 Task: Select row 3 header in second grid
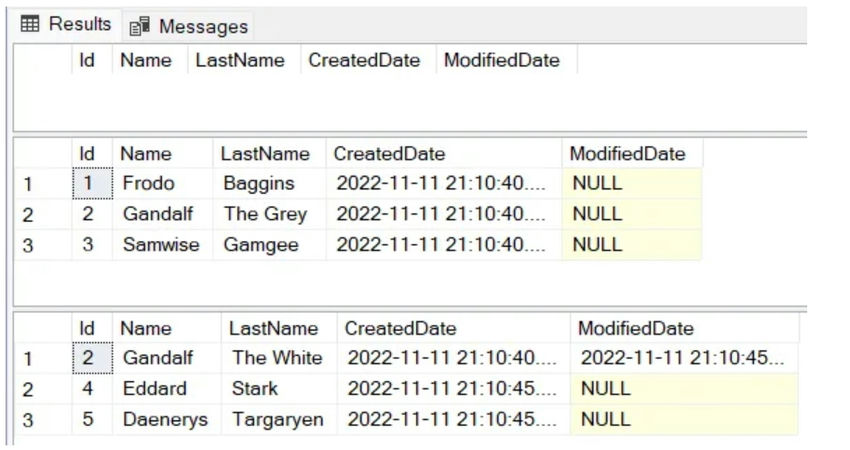pyautogui.click(x=28, y=245)
